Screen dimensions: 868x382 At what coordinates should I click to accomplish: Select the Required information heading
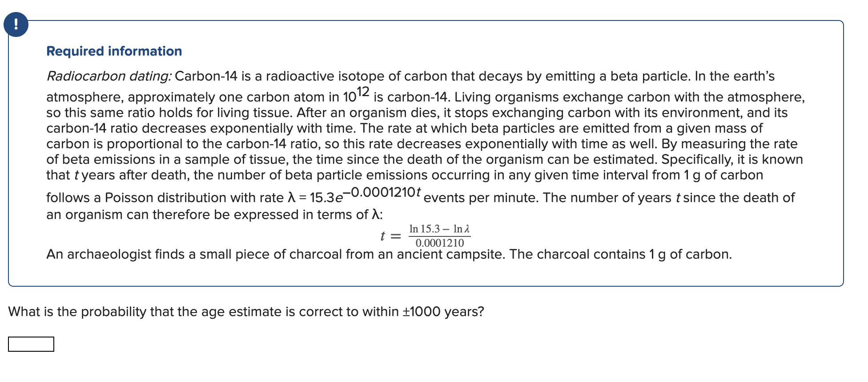(x=113, y=51)
